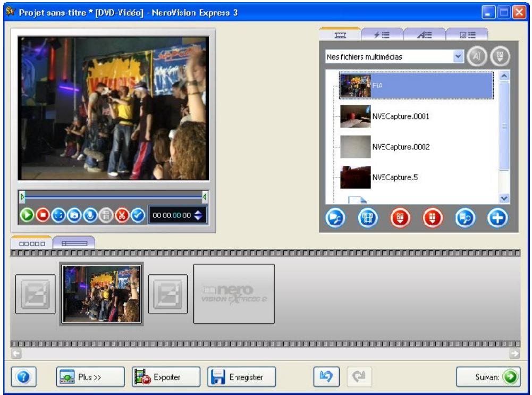Click the first transition placeholder in storyboard
Screen dimensions: 532x395
[x=35, y=294]
